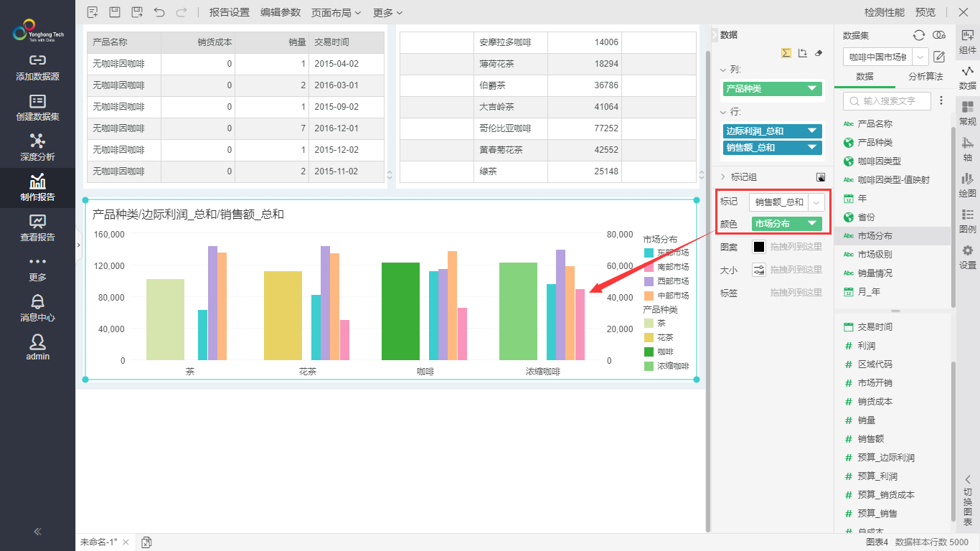
Task: Click the undo arrow icon
Action: point(159,12)
